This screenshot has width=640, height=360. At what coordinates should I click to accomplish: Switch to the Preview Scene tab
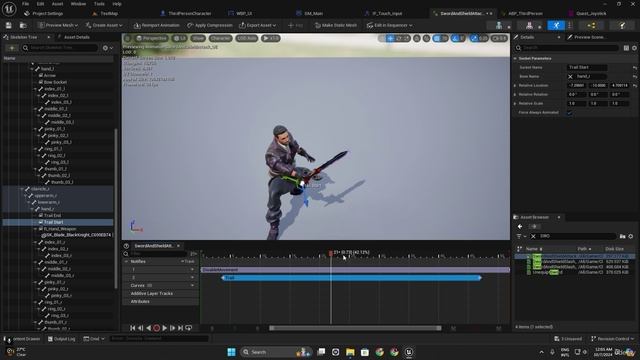pyautogui.click(x=586, y=37)
